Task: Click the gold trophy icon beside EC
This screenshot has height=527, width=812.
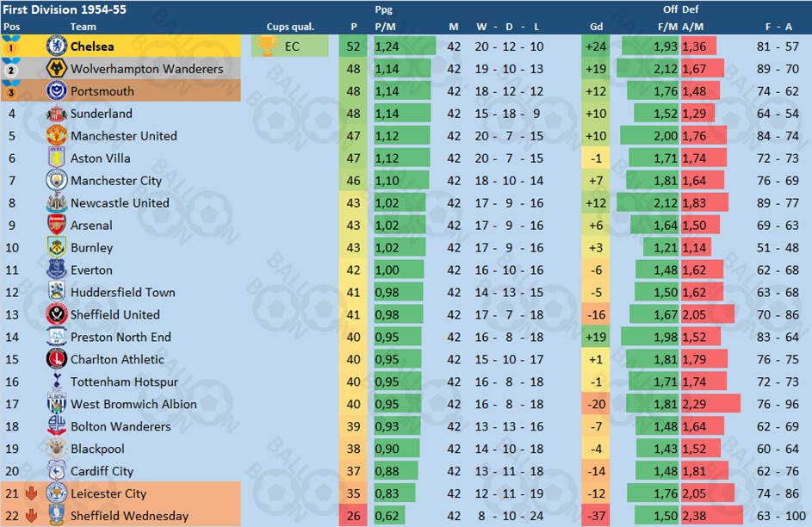Action: [267, 46]
